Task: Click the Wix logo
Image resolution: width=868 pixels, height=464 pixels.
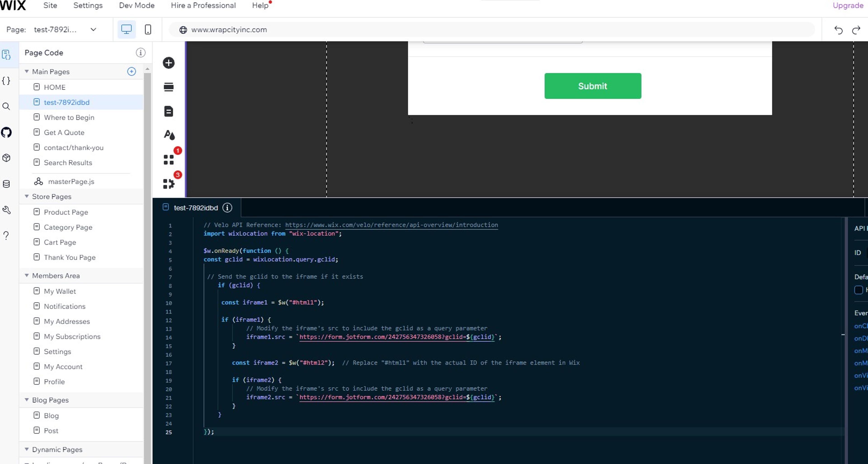Action: [13, 5]
